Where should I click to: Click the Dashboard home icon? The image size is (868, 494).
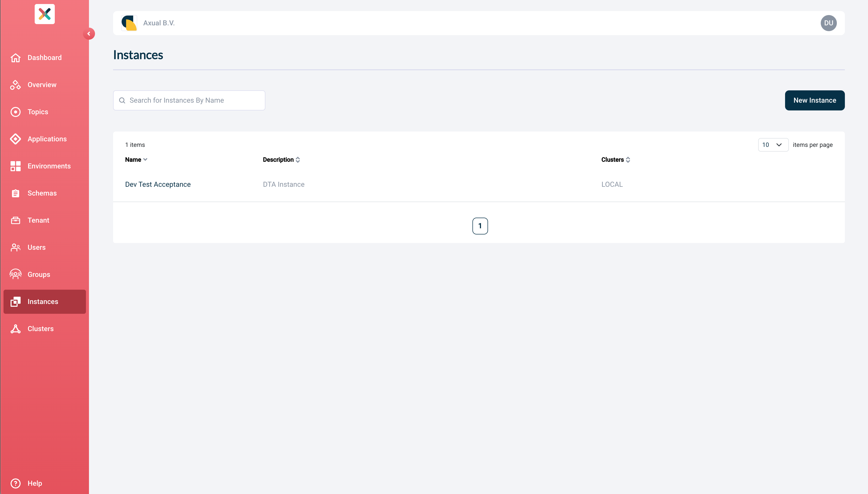[15, 58]
